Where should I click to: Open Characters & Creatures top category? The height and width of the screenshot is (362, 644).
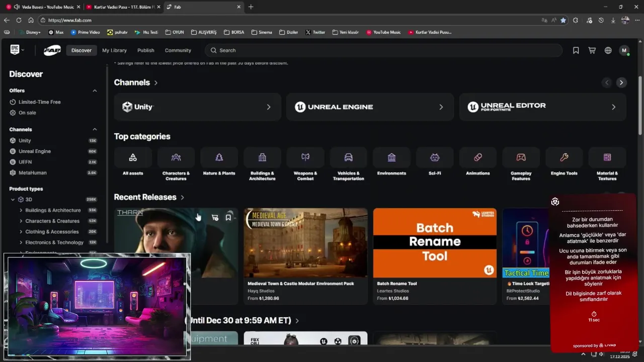coord(176,157)
